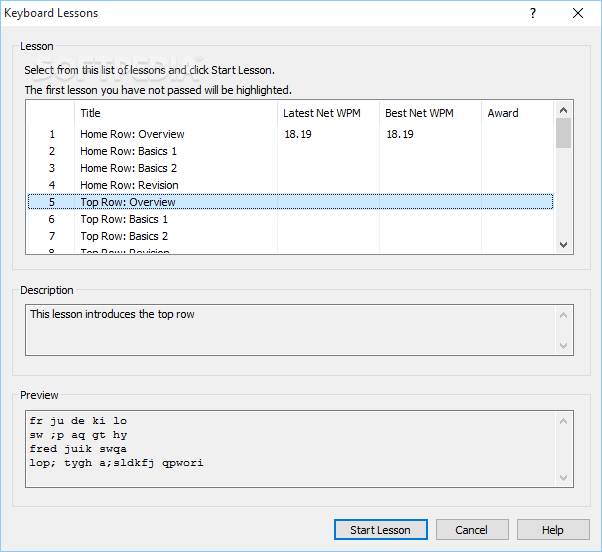Click the Description scroll down arrow
Viewport: 602px width, 552px height.
[x=563, y=345]
